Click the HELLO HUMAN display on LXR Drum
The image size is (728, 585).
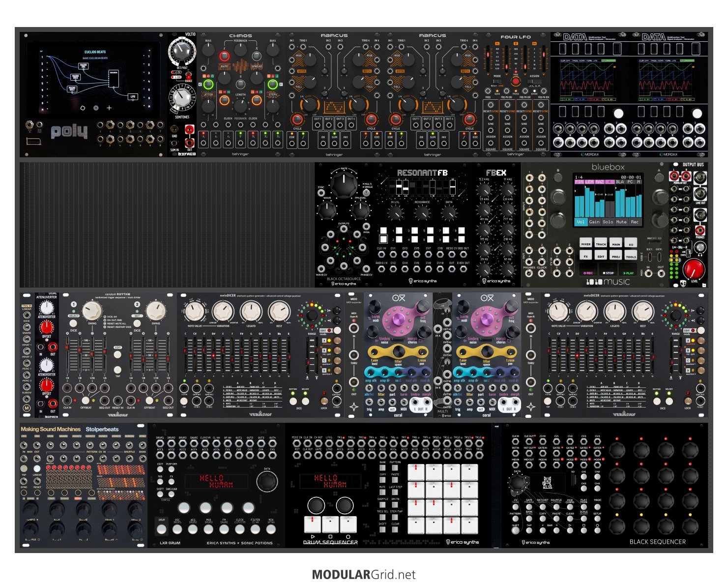216,482
